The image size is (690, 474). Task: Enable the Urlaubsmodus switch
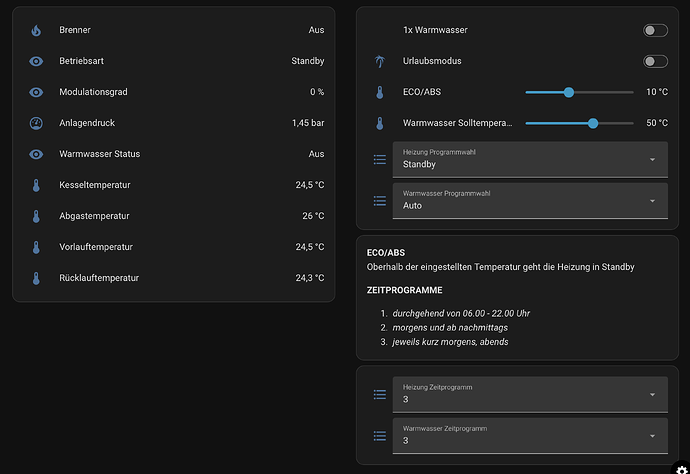[x=655, y=61]
